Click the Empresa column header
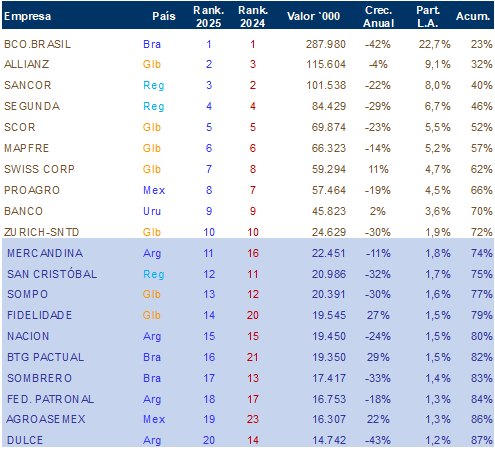495x450 pixels. 27,16
